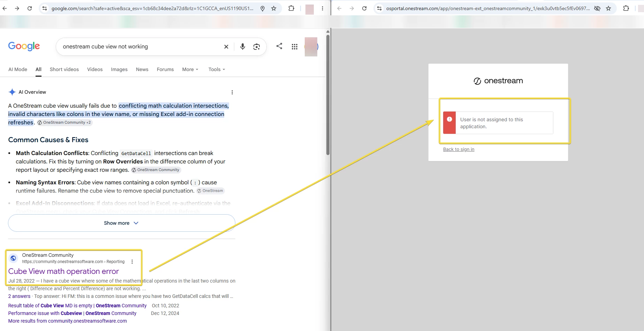644x331 pixels.
Task: Switch to AI Mode tab
Action: pyautogui.click(x=18, y=69)
